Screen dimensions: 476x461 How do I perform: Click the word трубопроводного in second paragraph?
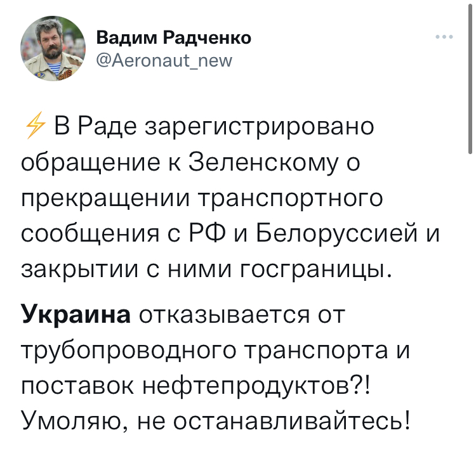tap(128, 351)
